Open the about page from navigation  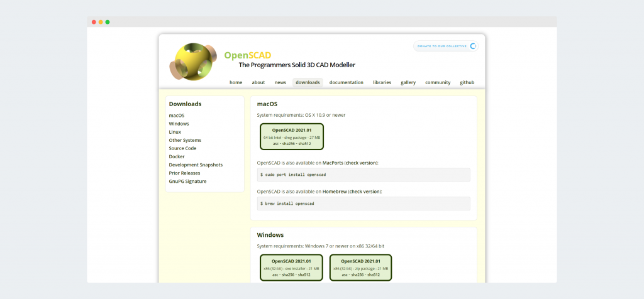258,82
